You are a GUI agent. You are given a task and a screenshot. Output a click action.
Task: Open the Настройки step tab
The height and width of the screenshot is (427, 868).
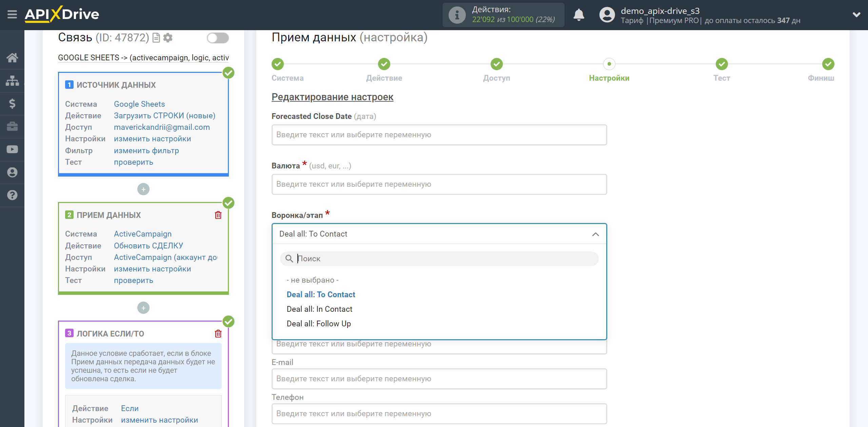pyautogui.click(x=609, y=78)
